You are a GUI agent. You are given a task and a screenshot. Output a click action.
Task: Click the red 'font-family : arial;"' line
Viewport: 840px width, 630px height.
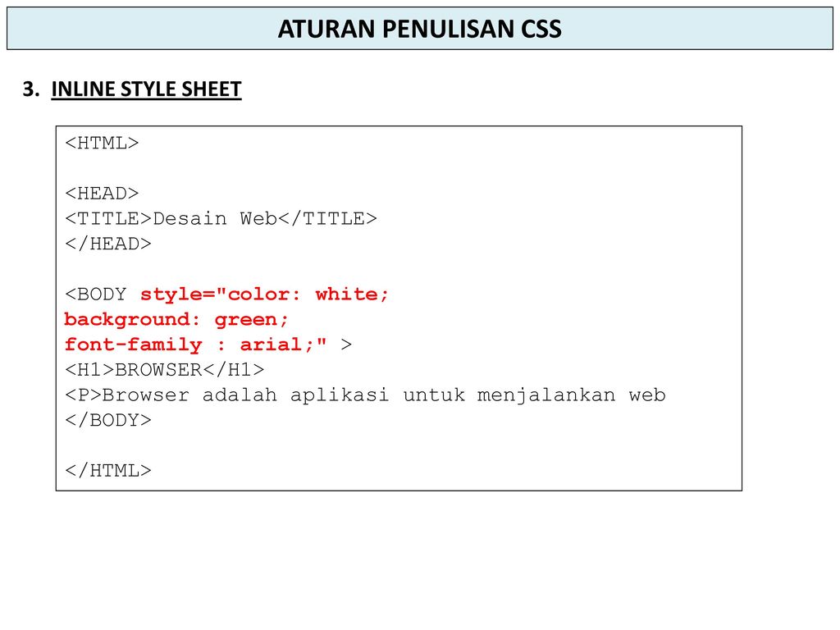click(x=195, y=345)
